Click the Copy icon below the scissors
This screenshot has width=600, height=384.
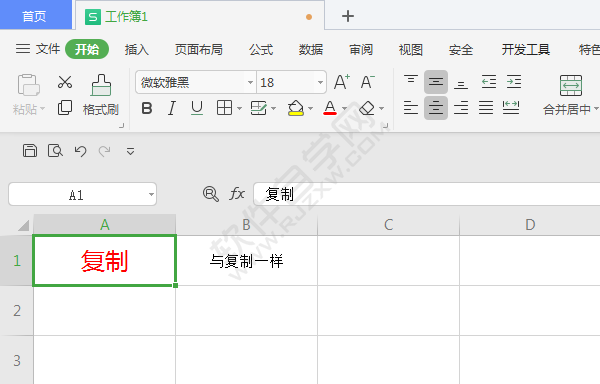[x=65, y=108]
